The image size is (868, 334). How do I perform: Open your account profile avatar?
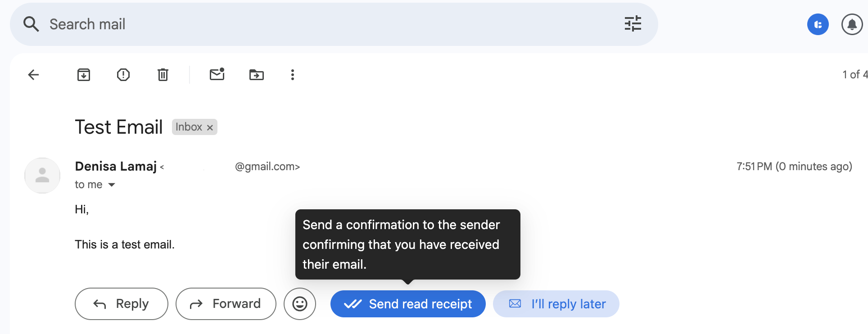[818, 24]
